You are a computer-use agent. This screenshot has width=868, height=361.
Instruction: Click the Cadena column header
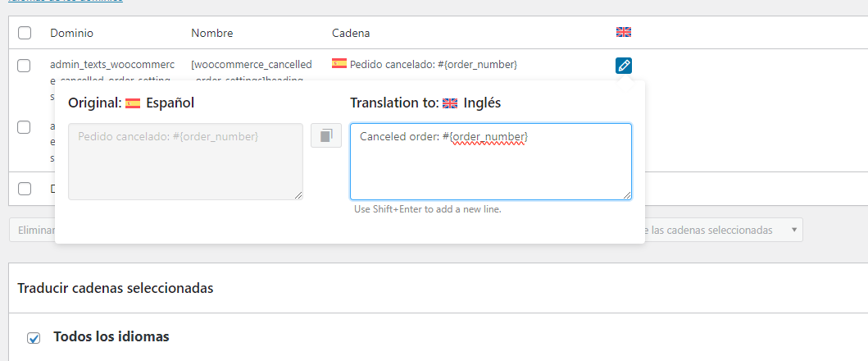351,34
